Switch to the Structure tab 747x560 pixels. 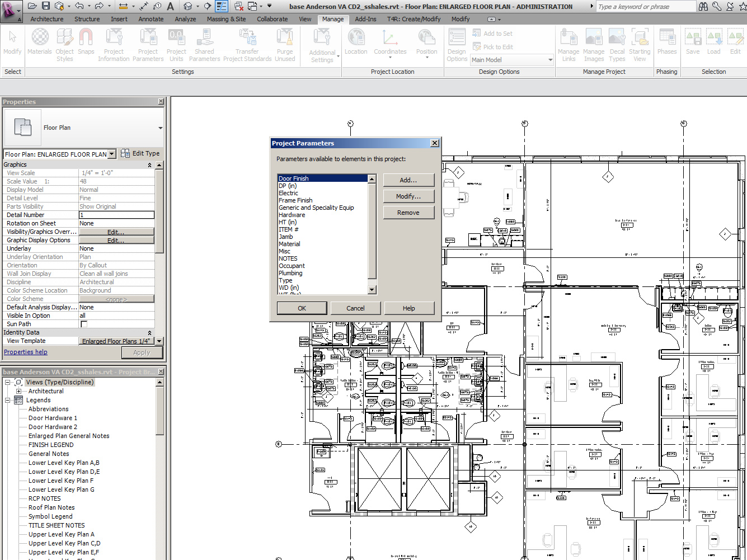(87, 19)
